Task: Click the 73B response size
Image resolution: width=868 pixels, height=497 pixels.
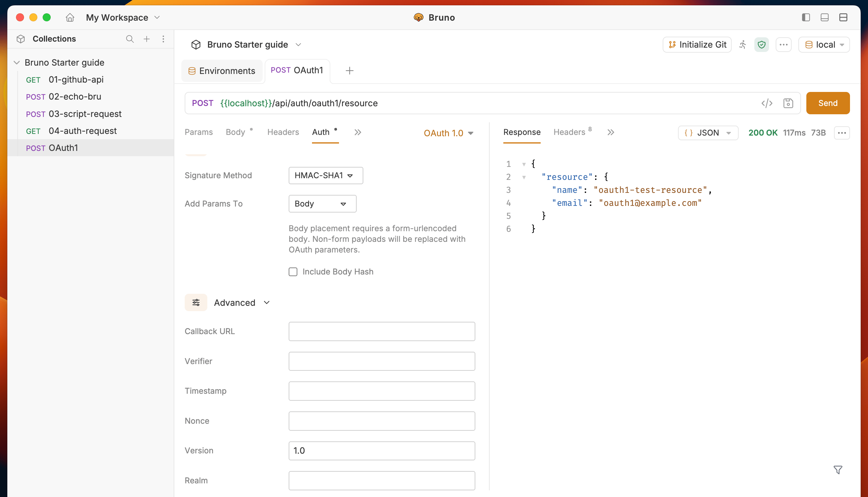Action: [x=818, y=133]
